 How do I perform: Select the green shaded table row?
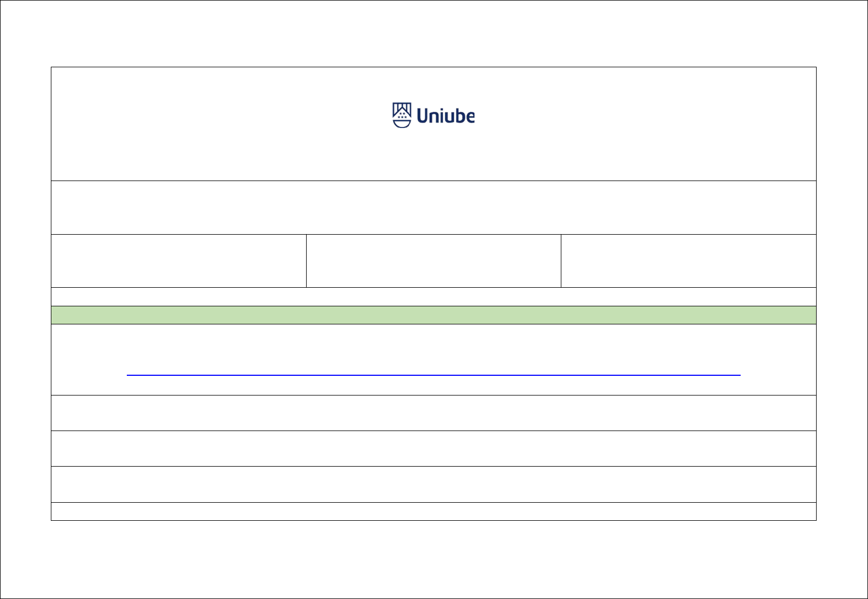433,315
